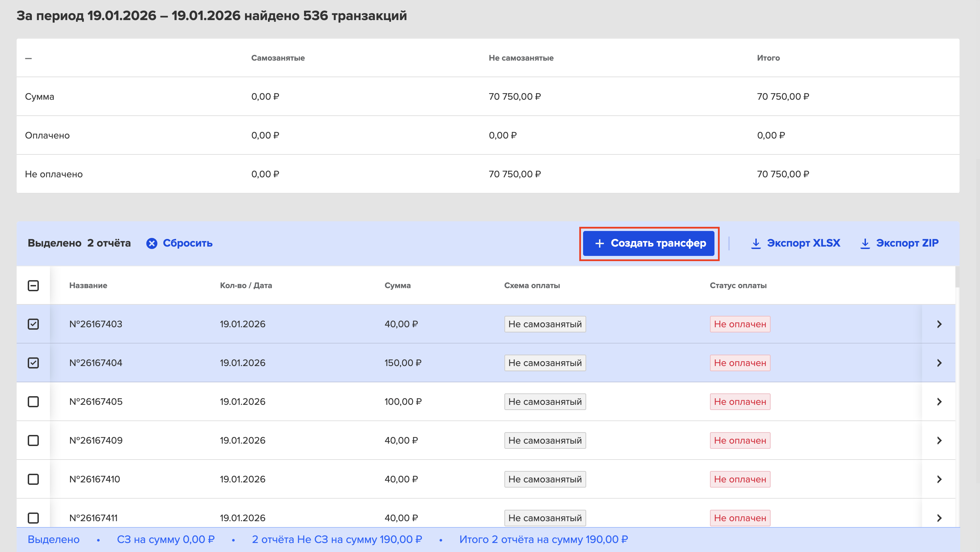Screen dimensions: 980x552
Task: Expand details for report №26167404
Action: [939, 363]
